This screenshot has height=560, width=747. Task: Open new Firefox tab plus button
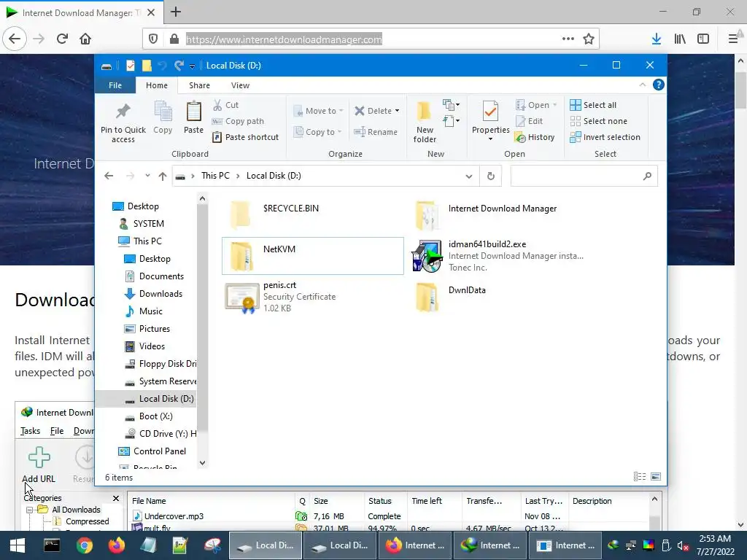(176, 12)
